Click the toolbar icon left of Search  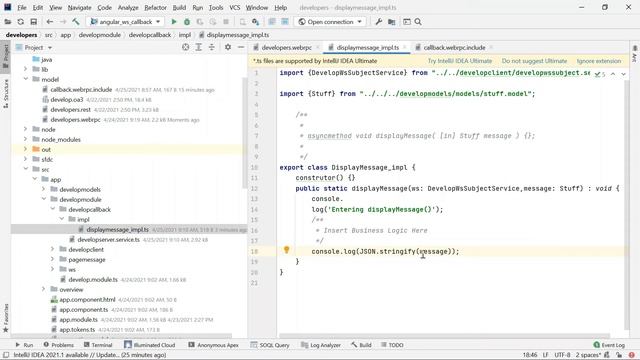[407, 22]
